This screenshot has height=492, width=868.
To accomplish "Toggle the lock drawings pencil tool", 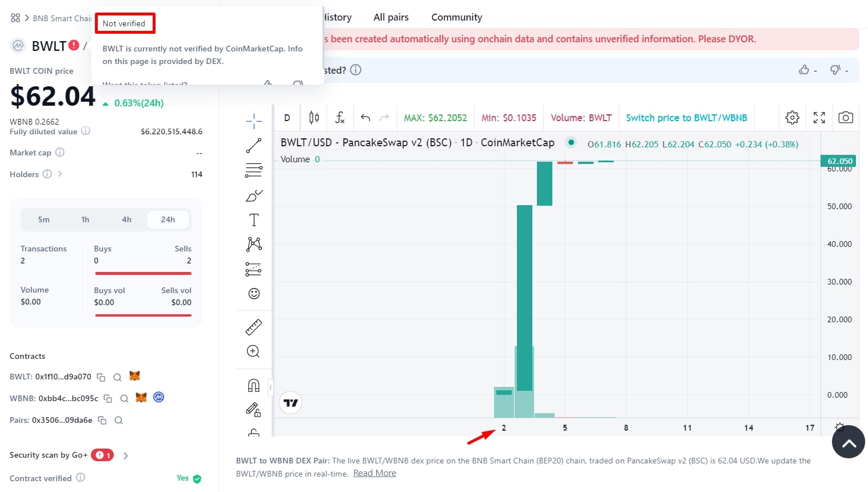I will (254, 410).
